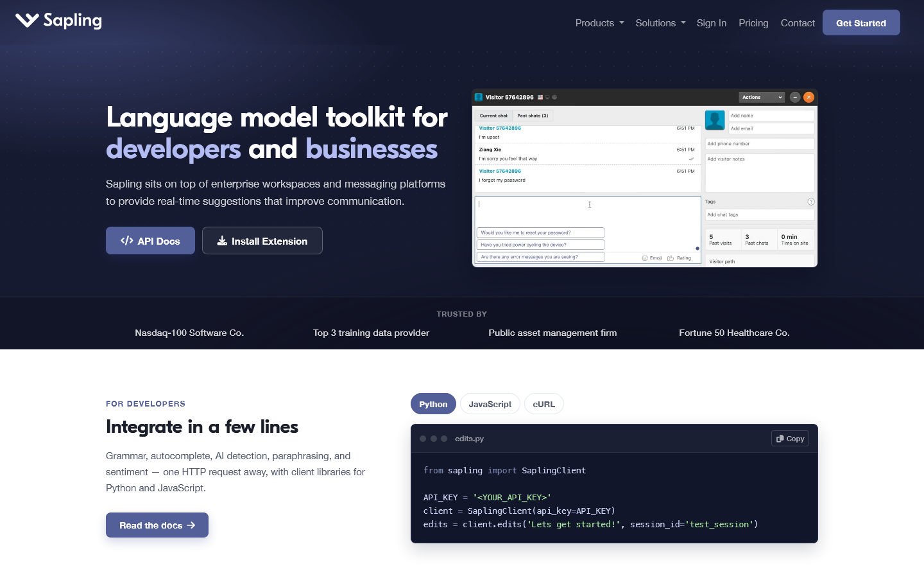Copy the code with the Copy button
This screenshot has width=924, height=578.
tap(790, 439)
